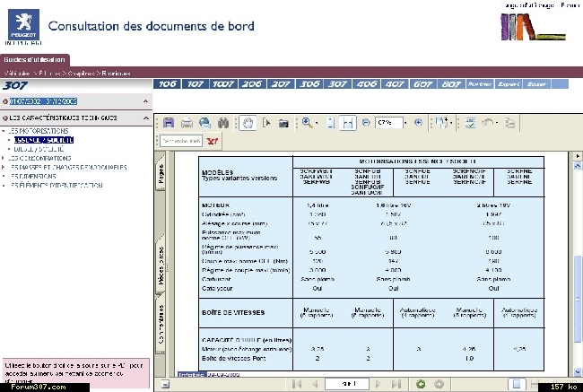583x392 pixels.
Task: Open the Yahoo search icon
Action: (213, 141)
